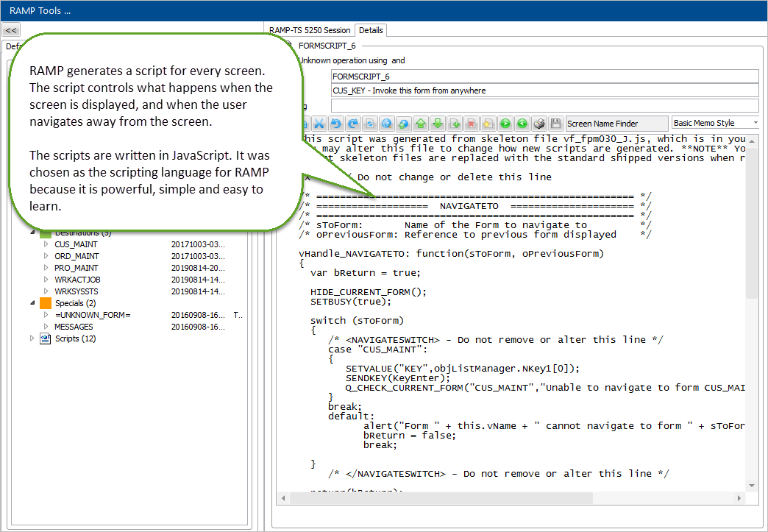
Task: Click the floppy disk save icon
Action: [555, 124]
